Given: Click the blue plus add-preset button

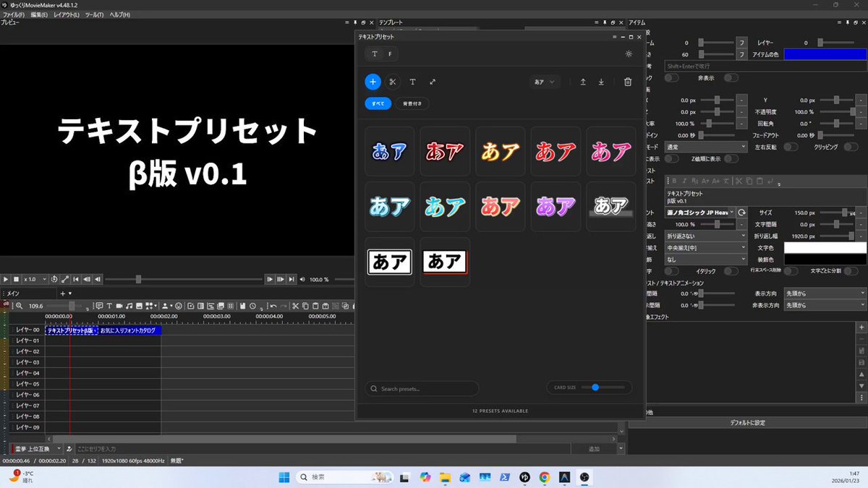Looking at the screenshot, I should 373,82.
